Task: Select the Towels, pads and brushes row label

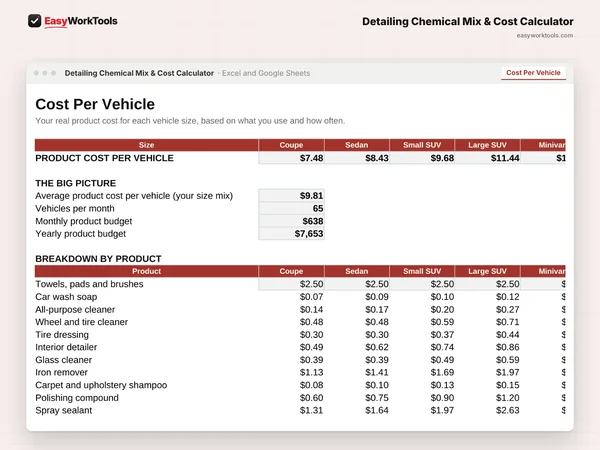Action: [89, 284]
